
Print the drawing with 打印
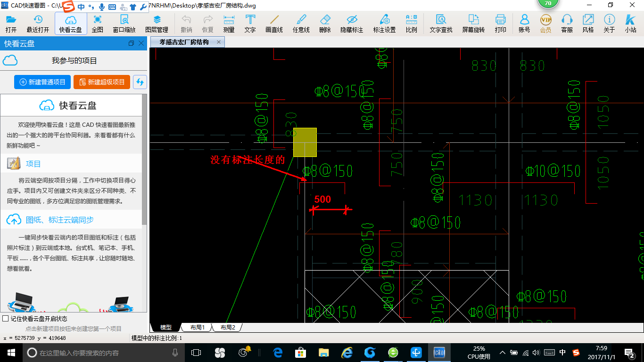coord(501,24)
